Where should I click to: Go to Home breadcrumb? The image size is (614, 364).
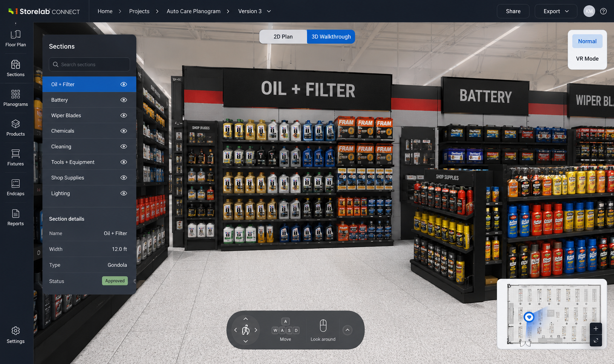[105, 11]
